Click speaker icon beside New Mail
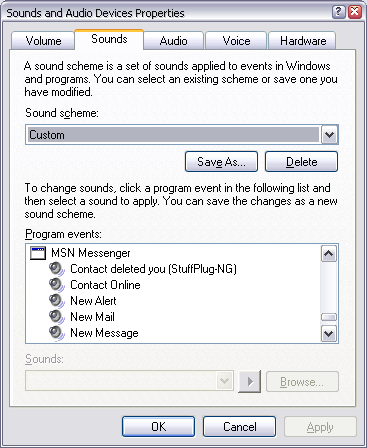This screenshot has width=367, height=448. tap(56, 317)
